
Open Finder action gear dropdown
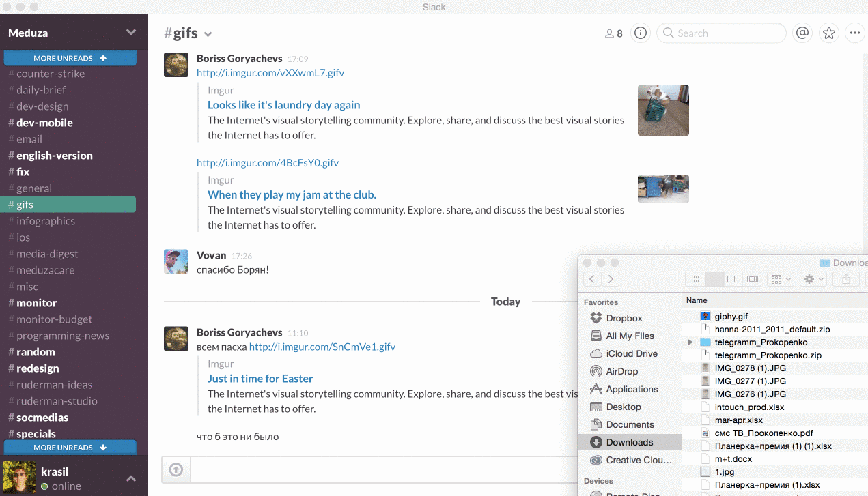(x=813, y=279)
